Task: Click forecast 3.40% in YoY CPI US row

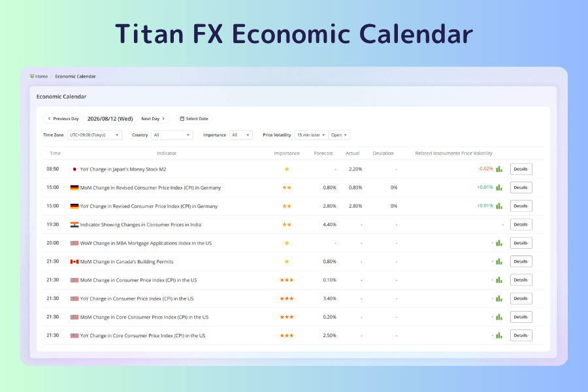Action: (330, 299)
